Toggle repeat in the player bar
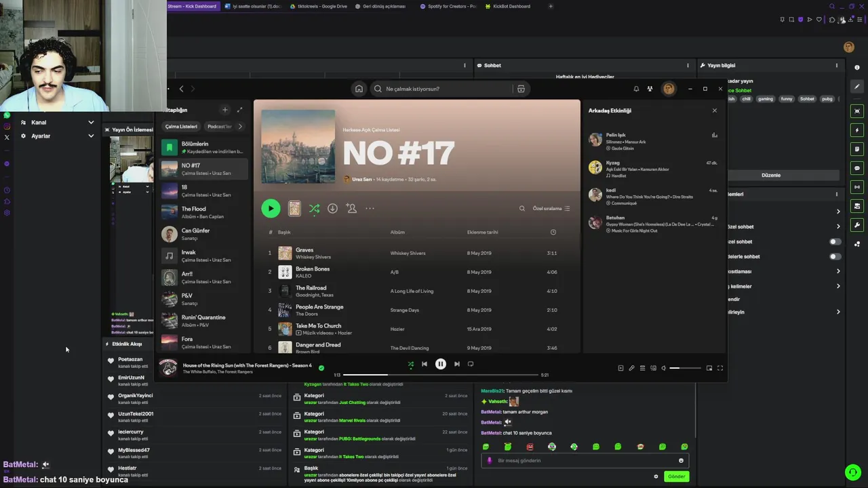The image size is (868, 488). click(471, 364)
